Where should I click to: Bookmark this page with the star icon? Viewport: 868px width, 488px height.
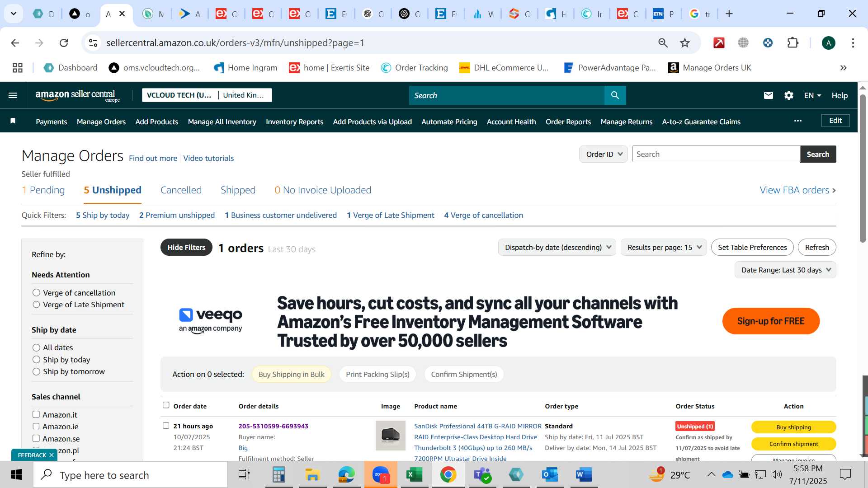coord(685,43)
